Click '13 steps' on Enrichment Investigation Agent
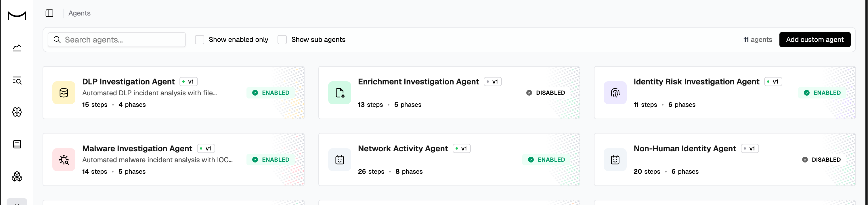868x205 pixels. [370, 105]
